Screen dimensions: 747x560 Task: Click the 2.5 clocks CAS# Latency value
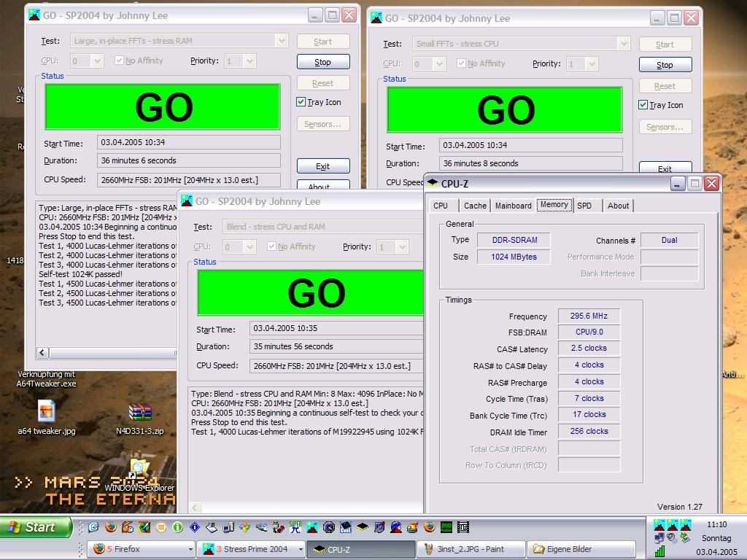pos(589,348)
